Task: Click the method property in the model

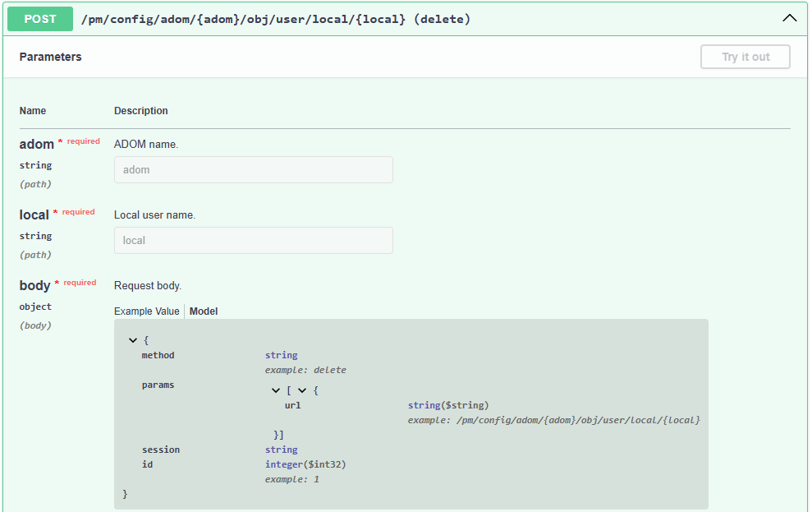Action: pyautogui.click(x=158, y=356)
